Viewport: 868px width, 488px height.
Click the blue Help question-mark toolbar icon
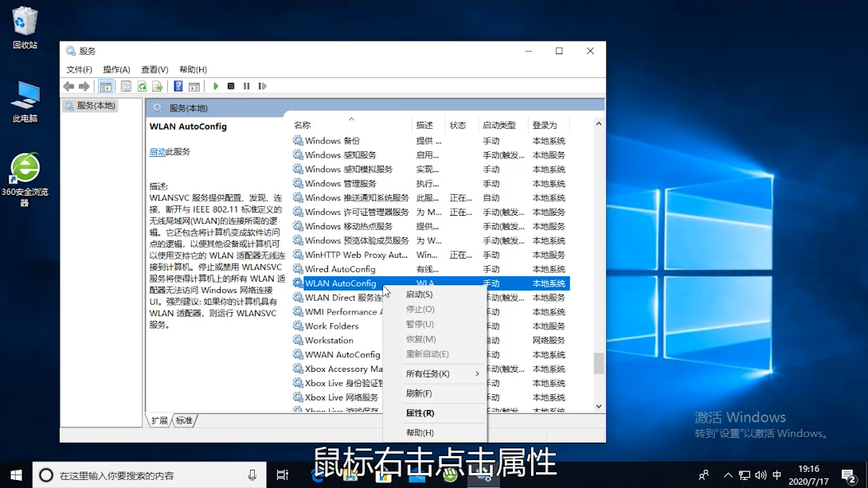pyautogui.click(x=178, y=86)
